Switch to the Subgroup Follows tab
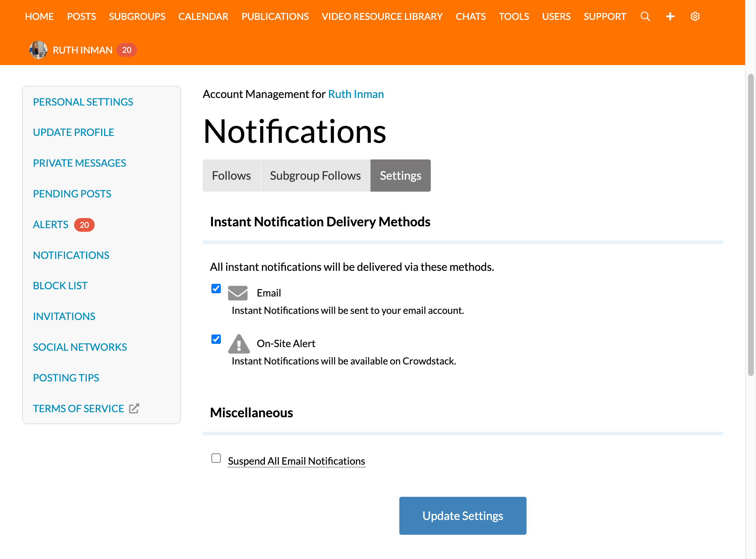Screen dimensions: 756x559 point(315,175)
